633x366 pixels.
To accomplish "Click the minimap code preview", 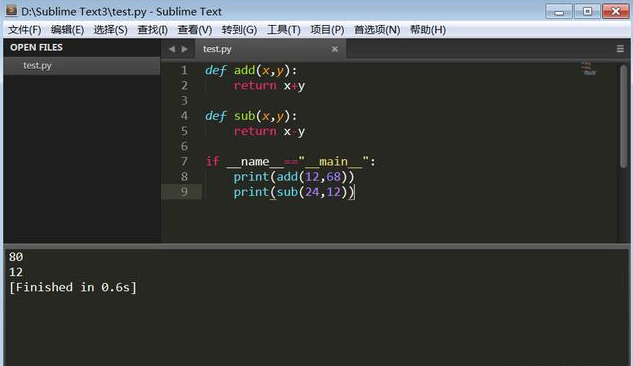I will (589, 69).
